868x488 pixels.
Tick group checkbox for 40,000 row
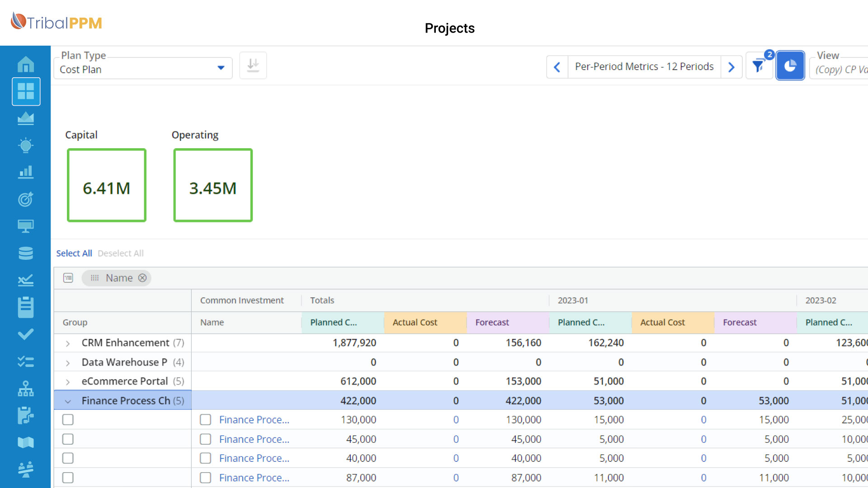pos(68,458)
